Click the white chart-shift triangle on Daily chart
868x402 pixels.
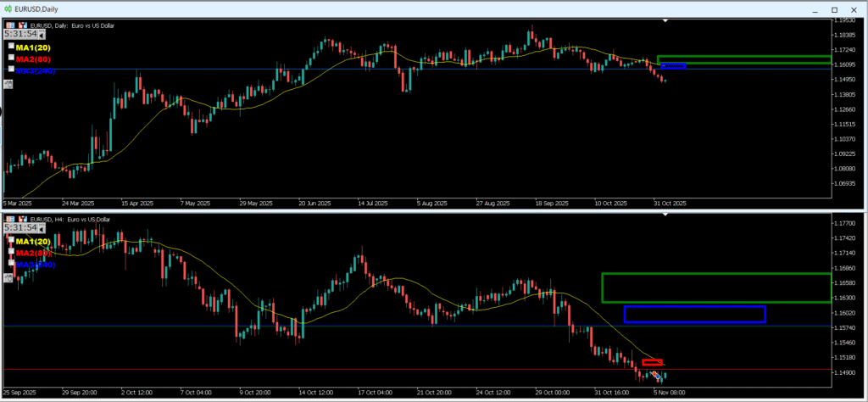(x=665, y=20)
